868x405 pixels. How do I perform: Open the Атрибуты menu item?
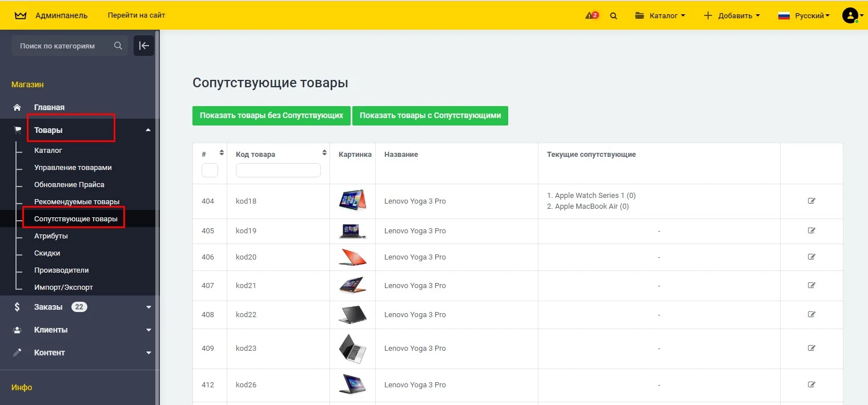pos(51,236)
